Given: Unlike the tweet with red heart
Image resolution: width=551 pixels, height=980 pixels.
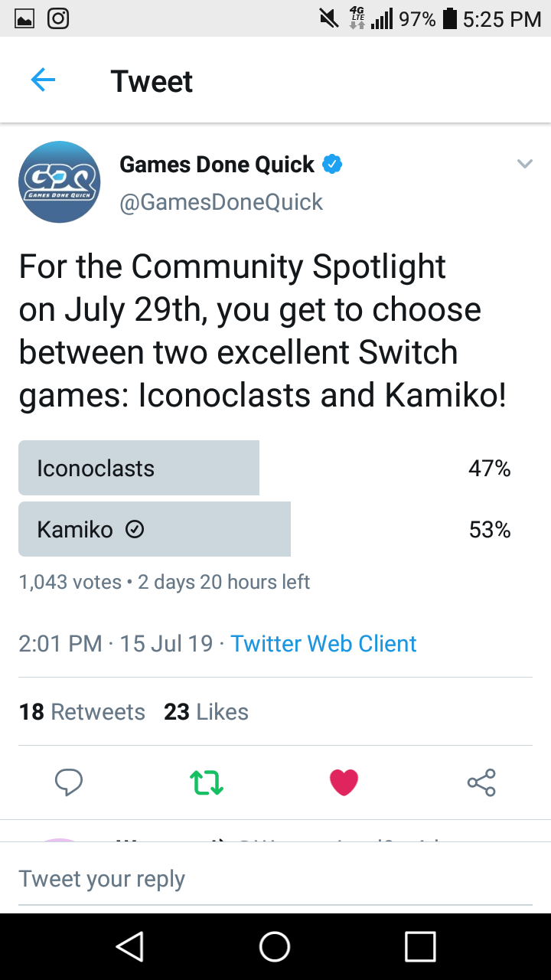Looking at the screenshot, I should [x=344, y=782].
